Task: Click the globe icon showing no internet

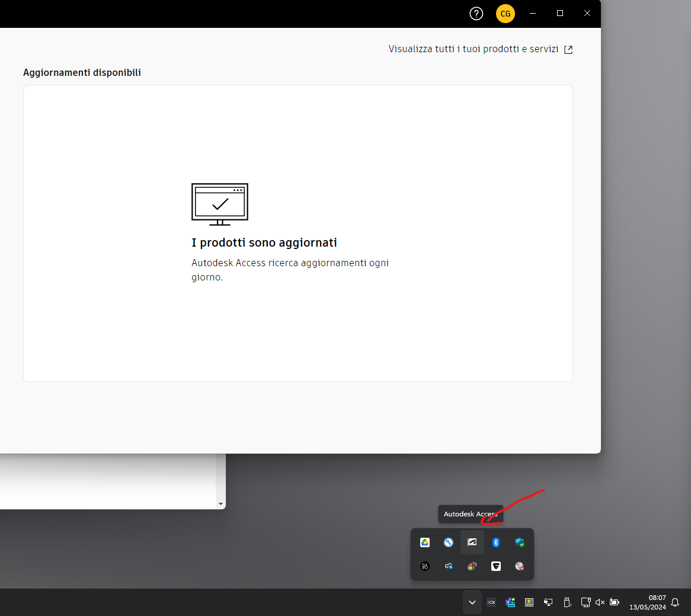Action: pos(520,566)
